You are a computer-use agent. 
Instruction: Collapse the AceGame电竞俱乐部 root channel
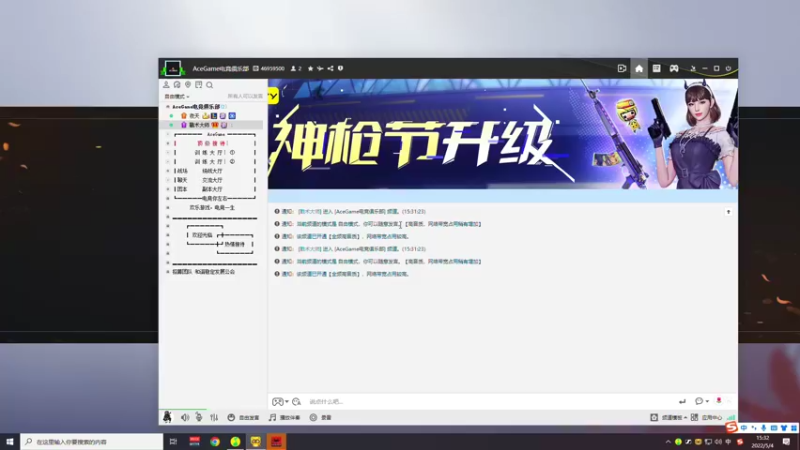(168, 107)
